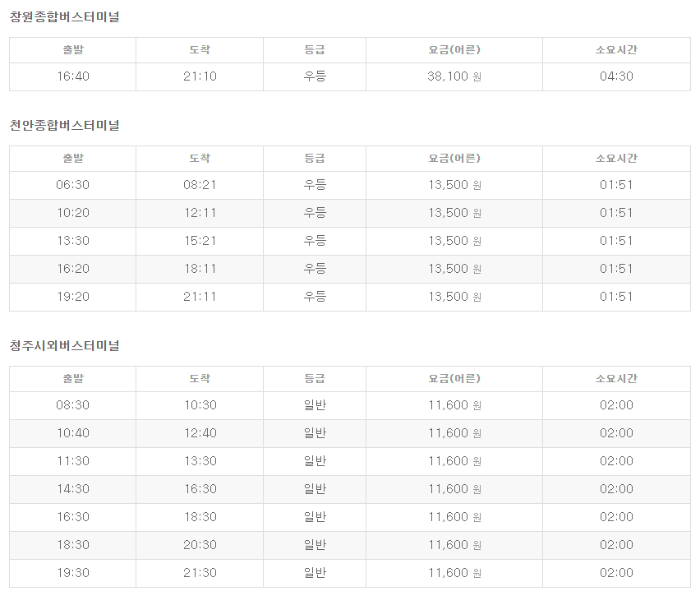The height and width of the screenshot is (605, 700).
Task: Click the 15:21 arrival cell
Action: point(200,241)
